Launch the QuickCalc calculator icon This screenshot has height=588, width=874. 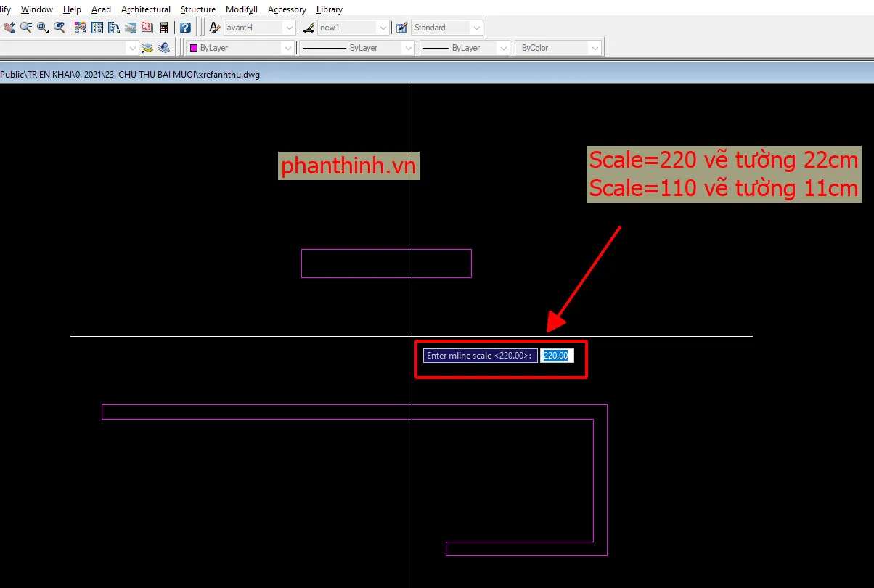pyautogui.click(x=164, y=28)
